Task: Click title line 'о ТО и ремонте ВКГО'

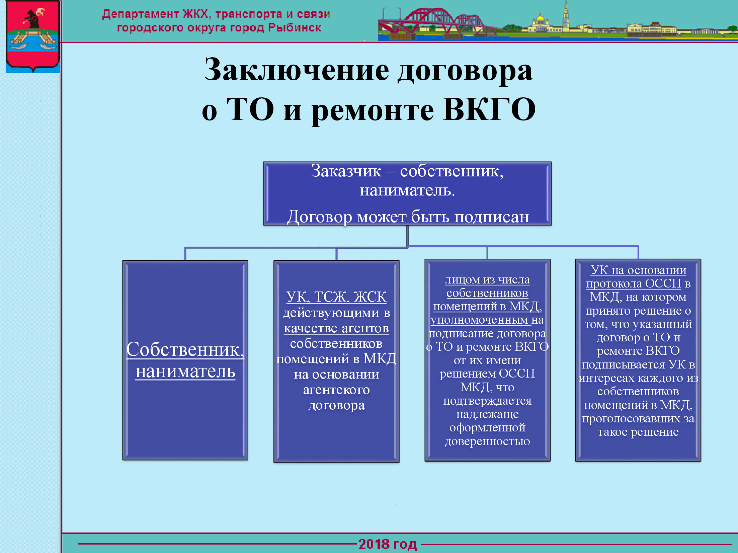Action: [x=369, y=110]
